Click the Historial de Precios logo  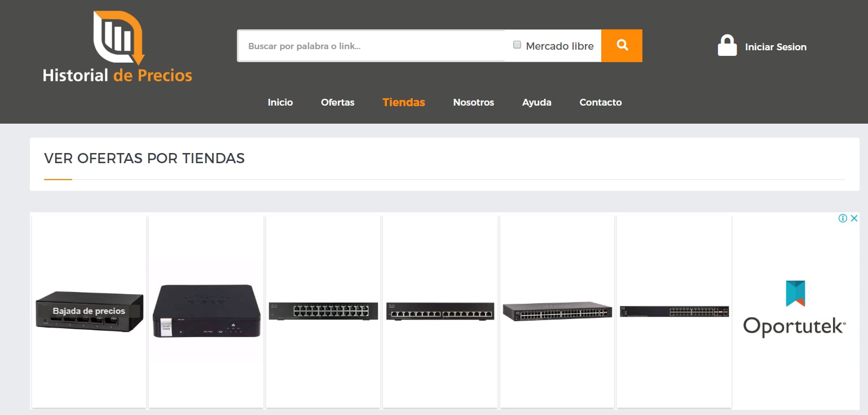pyautogui.click(x=118, y=47)
